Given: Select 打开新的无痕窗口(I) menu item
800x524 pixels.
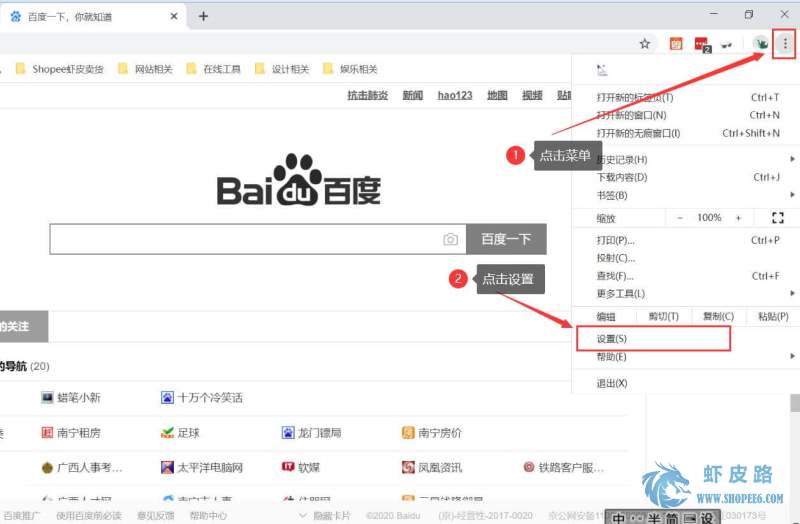Looking at the screenshot, I should click(686, 133).
